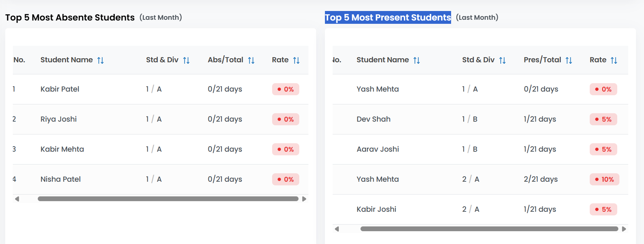This screenshot has height=244, width=644.
Task: Sort absentee table by Rate
Action: coord(296,60)
